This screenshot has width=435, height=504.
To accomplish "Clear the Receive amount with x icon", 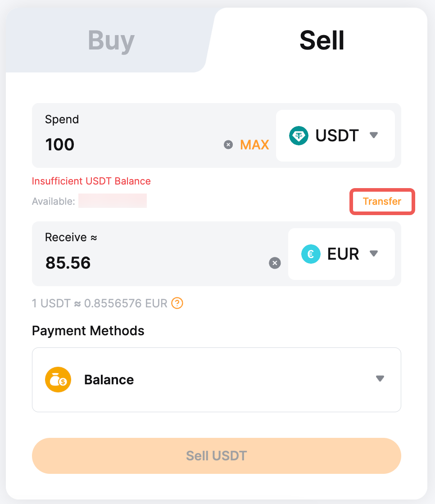I will coord(275,263).
